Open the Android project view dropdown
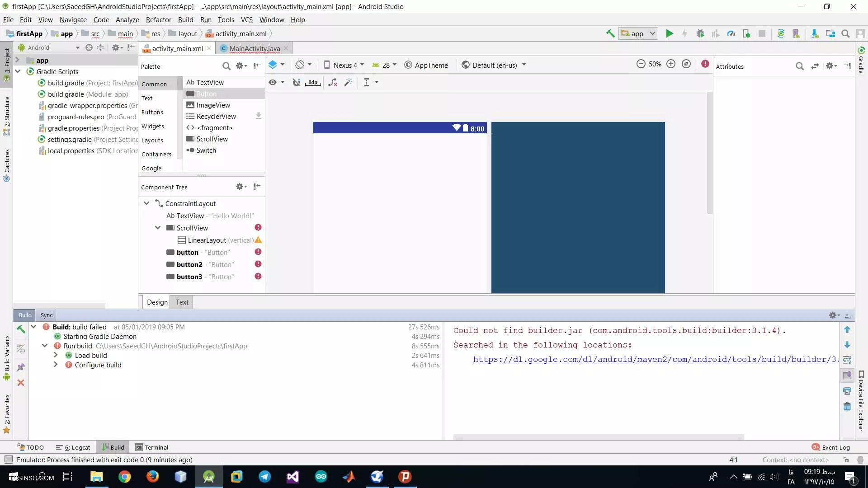 pyautogui.click(x=49, y=47)
